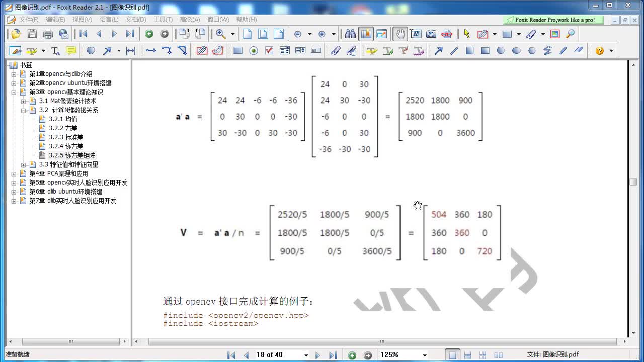Click green Previous View button in top toolbar

(149, 34)
